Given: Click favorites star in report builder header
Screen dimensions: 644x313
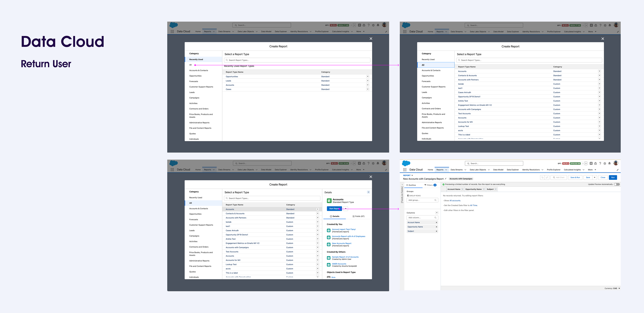Looking at the screenshot, I should 583,163.
